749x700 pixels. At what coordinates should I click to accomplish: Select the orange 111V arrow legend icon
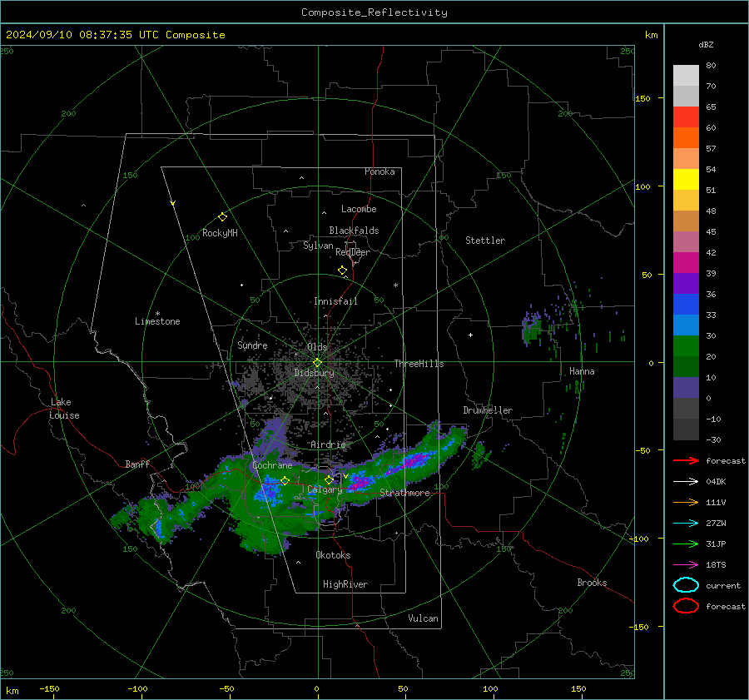pos(686,502)
